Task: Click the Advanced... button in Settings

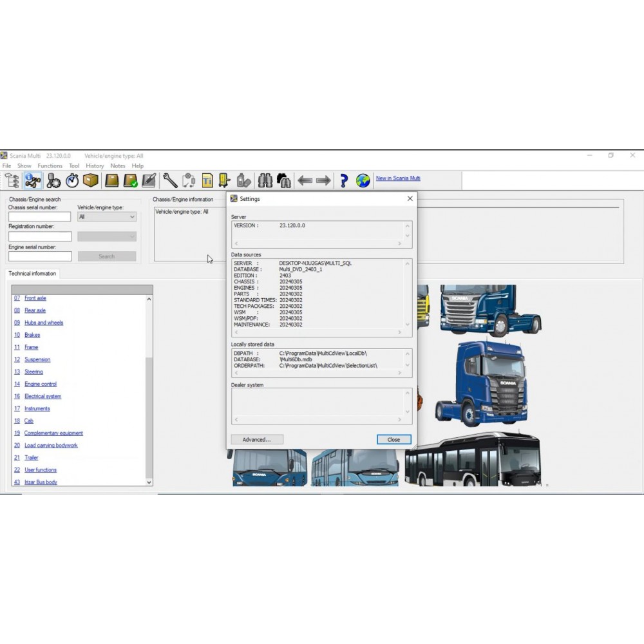Action: coord(257,439)
